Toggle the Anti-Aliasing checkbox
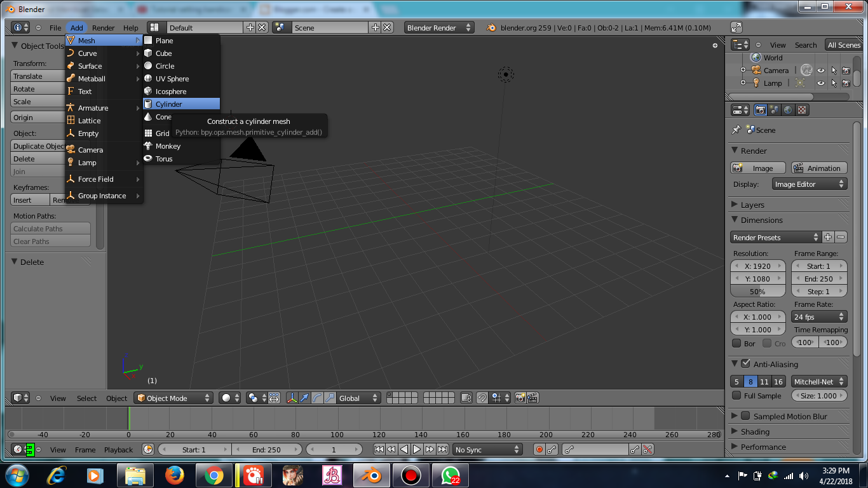Viewport: 868px width, 488px height. (745, 364)
